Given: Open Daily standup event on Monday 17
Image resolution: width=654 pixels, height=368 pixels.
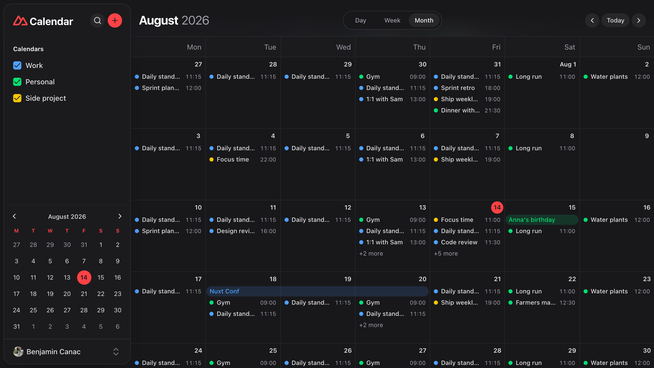Looking at the screenshot, I should coord(168,291).
